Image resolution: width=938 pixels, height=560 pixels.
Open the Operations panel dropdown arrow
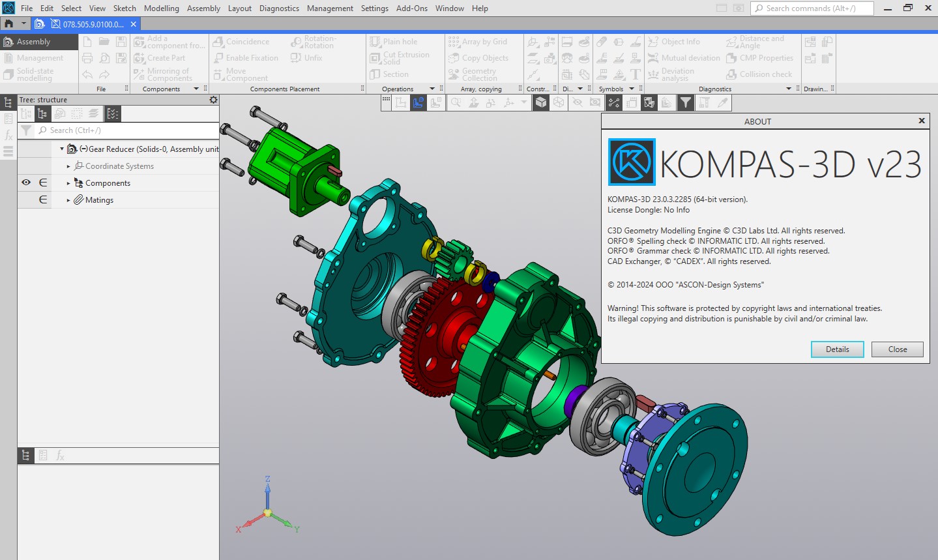point(432,89)
